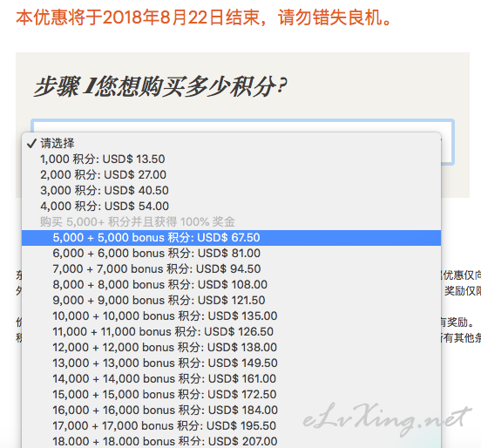Viewport: 481px width, 448px height.
Task: Choose 2,000 积分 for USD$ 27.00
Action: coord(231,174)
